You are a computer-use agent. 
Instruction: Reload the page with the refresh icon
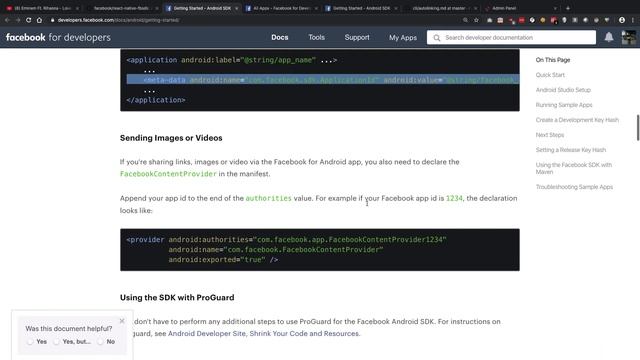coord(28,20)
